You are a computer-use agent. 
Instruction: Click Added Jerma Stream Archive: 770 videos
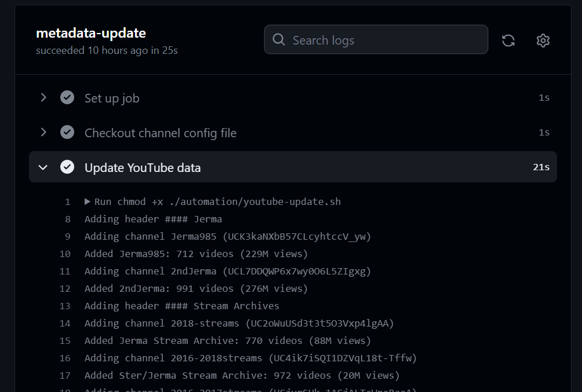[228, 341]
